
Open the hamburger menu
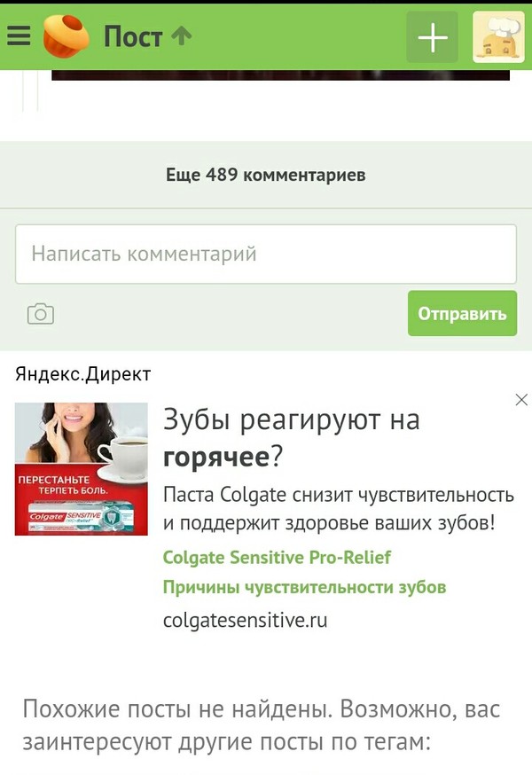19,36
